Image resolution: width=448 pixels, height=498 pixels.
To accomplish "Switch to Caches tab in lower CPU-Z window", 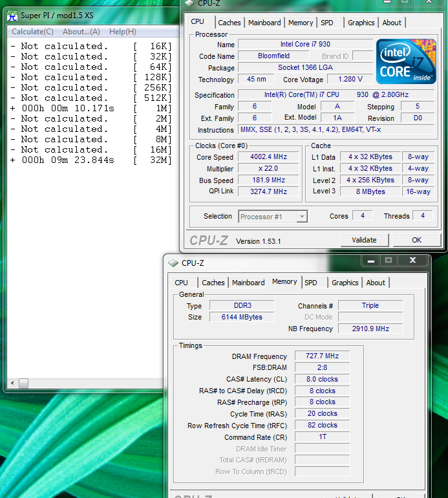I will pyautogui.click(x=213, y=283).
